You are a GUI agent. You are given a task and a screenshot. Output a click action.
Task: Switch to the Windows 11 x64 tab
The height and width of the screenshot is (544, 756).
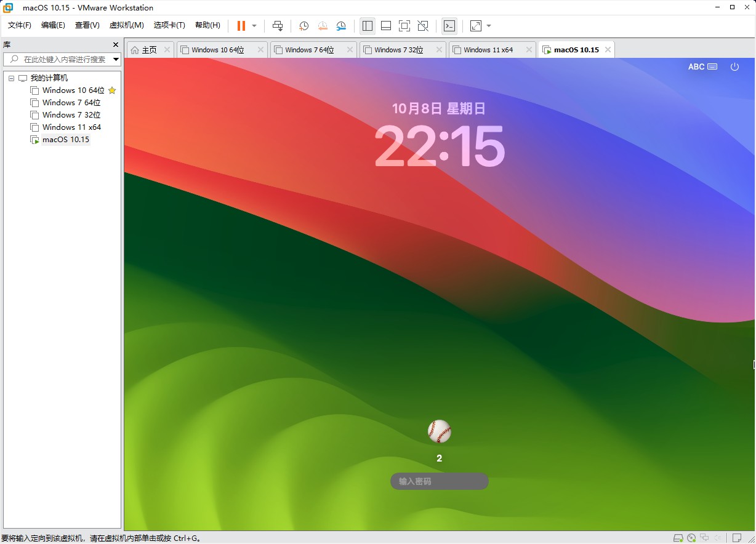(x=489, y=49)
